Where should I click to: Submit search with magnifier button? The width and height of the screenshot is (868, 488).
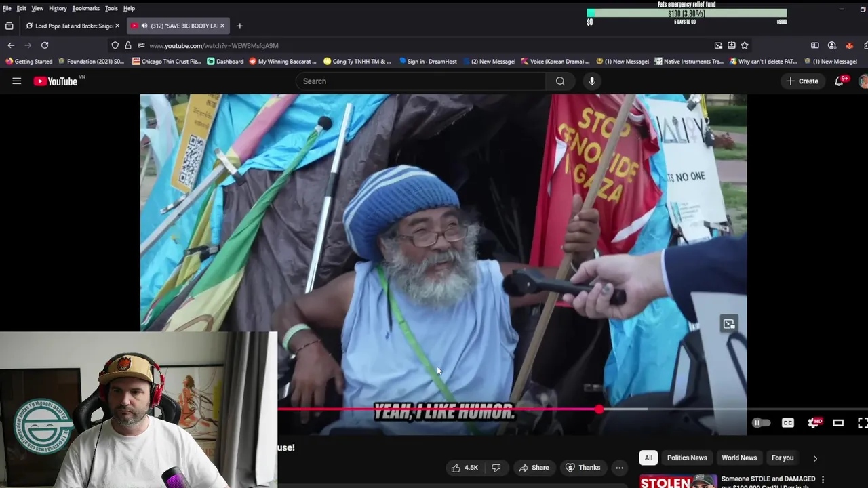click(x=560, y=81)
